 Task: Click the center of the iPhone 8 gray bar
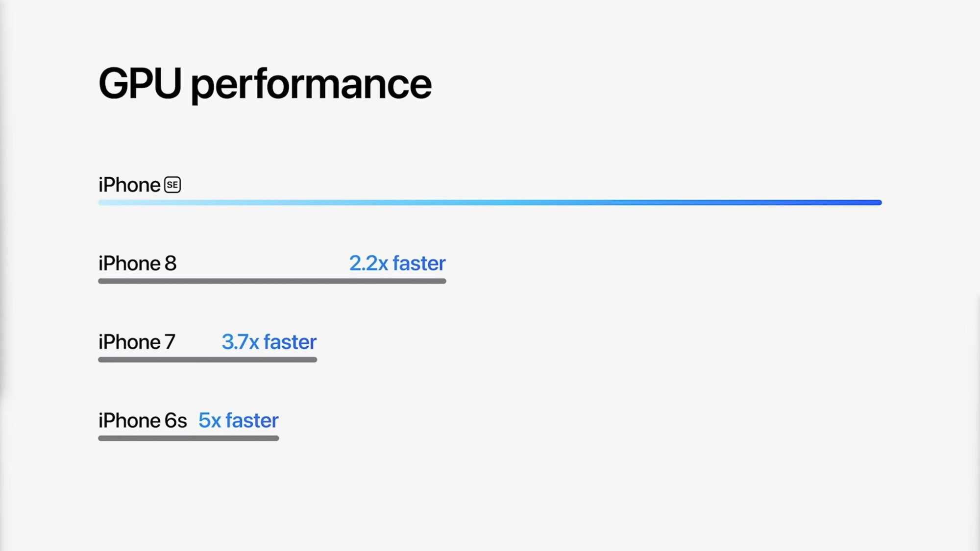[x=272, y=281]
